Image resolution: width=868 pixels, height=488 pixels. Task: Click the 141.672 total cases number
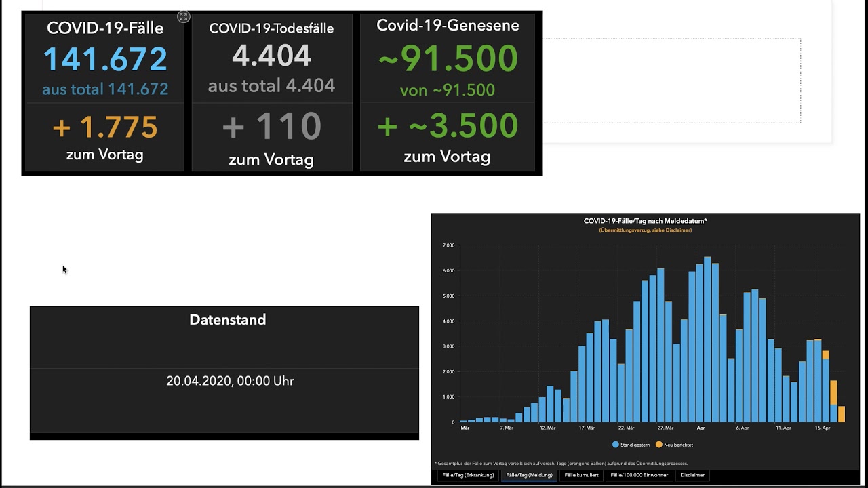[105, 59]
